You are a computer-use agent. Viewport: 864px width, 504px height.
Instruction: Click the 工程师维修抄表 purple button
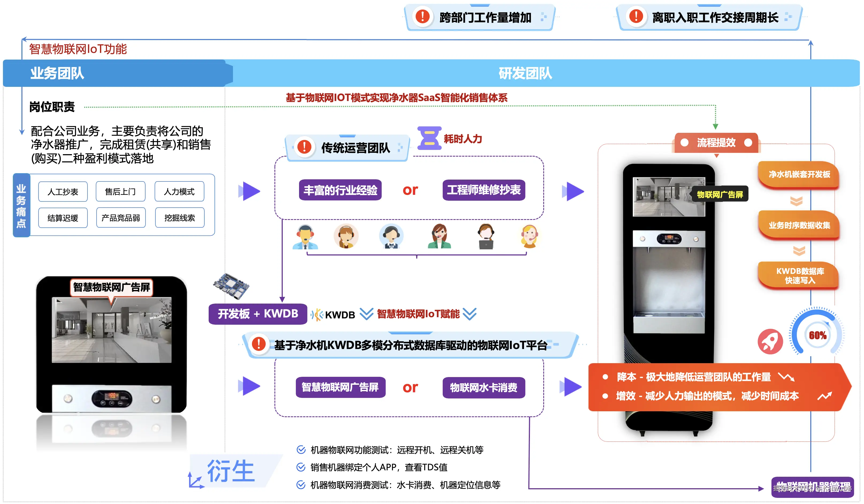pyautogui.click(x=483, y=190)
